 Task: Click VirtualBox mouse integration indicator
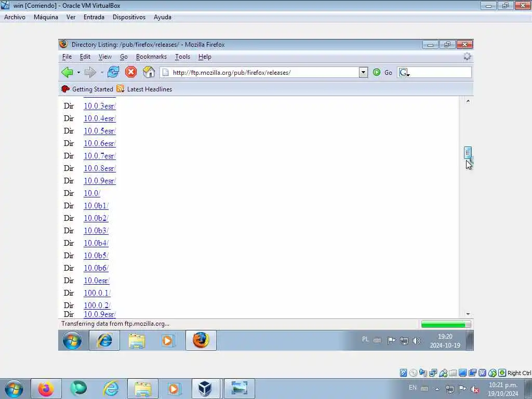click(x=493, y=373)
